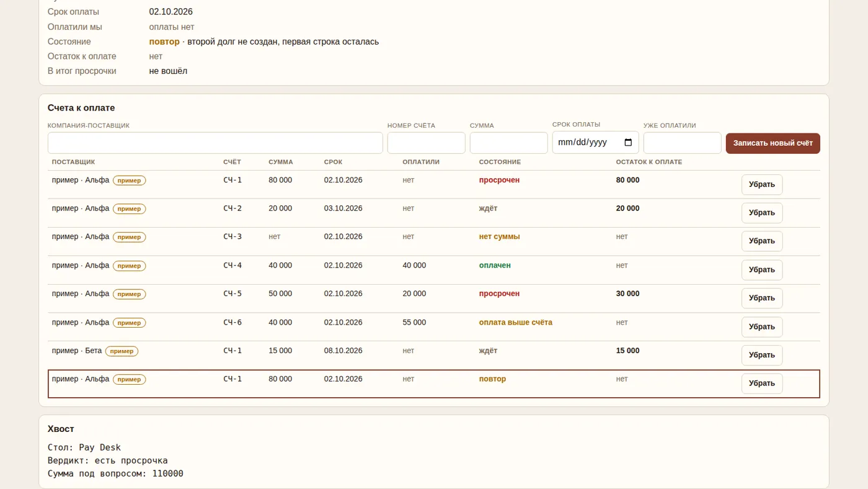Click the пример badge in the СЧ-4 row
Screen dimensions: 868x489
click(130, 266)
